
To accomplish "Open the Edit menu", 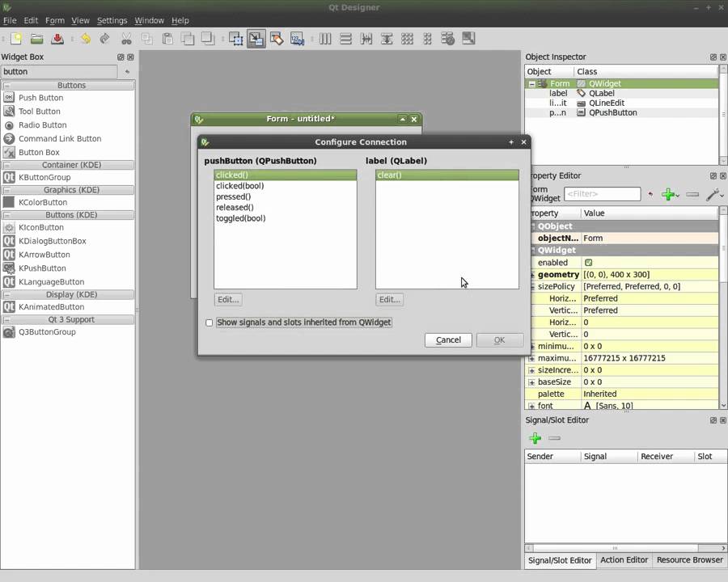I will (31, 20).
